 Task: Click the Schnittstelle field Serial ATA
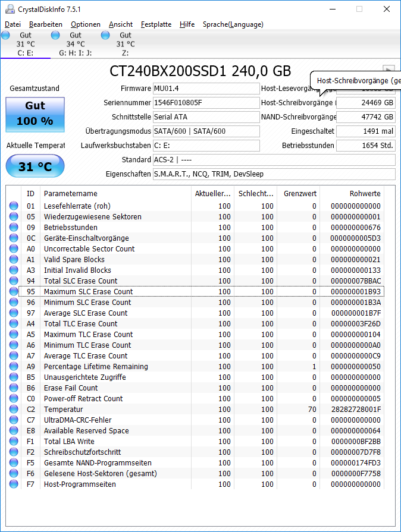[206, 117]
